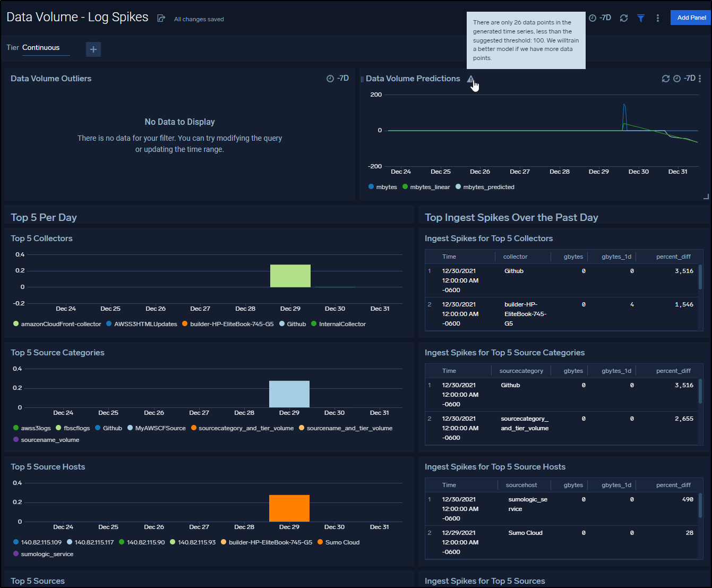Click scrollbar of Collectors spikes table
712x588 pixels.
(700, 277)
